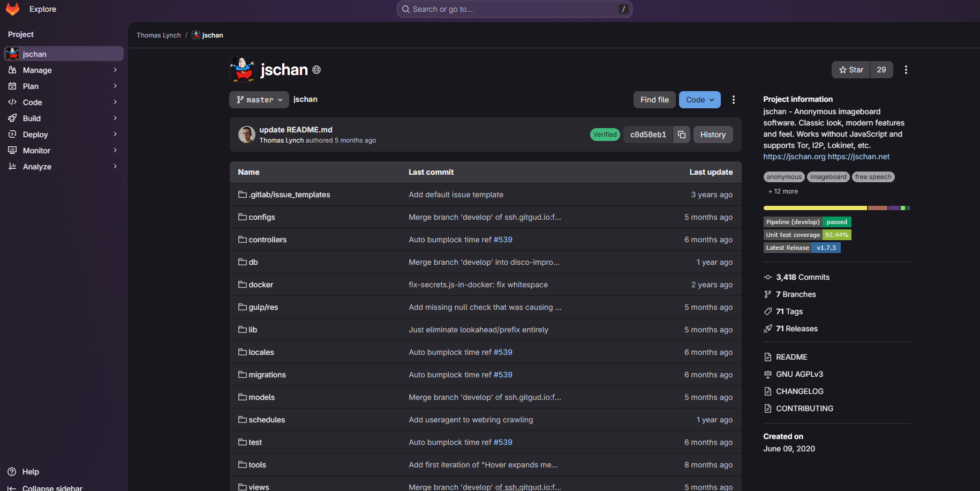
Task: Click Thomas Lynch's commit author avatar
Action: click(x=246, y=135)
